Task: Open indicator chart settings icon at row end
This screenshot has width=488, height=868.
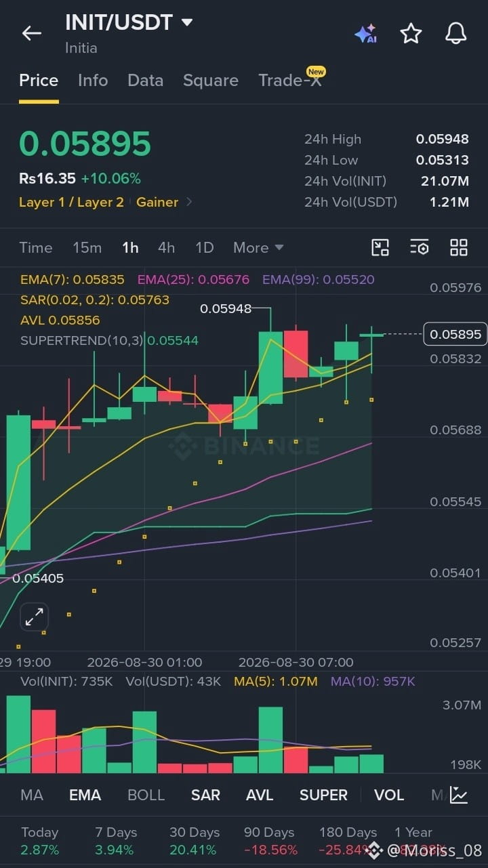Action: click(459, 795)
